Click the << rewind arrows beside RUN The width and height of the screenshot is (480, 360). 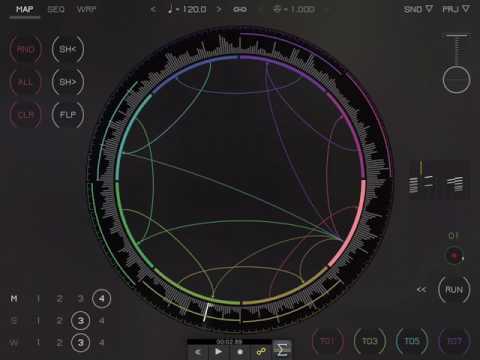[x=422, y=290]
